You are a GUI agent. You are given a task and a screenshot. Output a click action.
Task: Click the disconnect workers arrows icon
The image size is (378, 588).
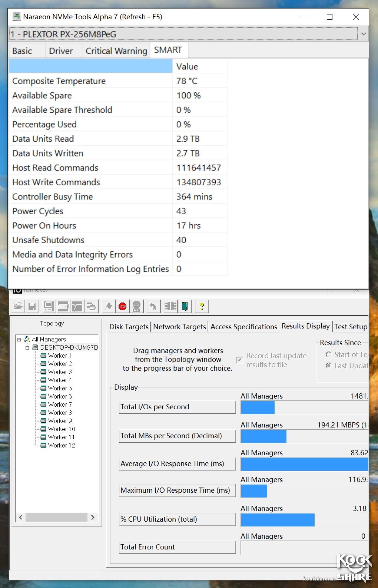pyautogui.click(x=170, y=306)
